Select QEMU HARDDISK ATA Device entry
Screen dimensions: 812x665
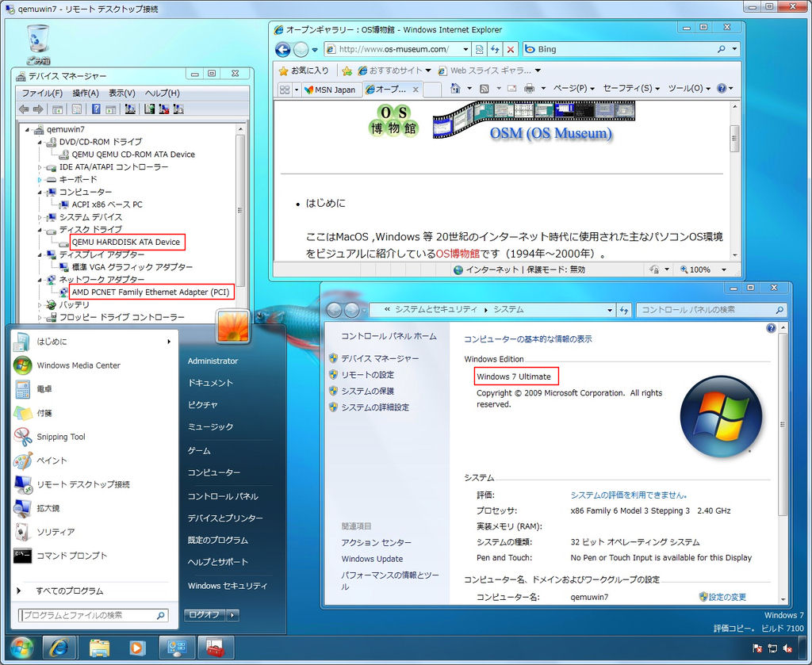(126, 243)
